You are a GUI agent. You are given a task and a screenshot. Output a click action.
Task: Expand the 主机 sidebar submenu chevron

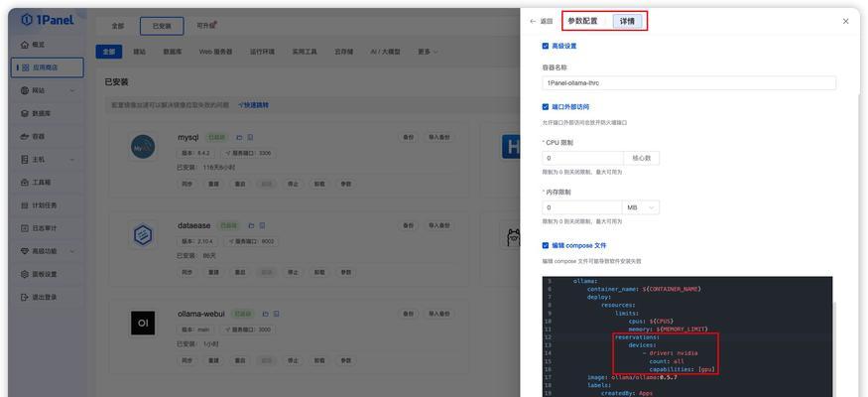click(72, 160)
